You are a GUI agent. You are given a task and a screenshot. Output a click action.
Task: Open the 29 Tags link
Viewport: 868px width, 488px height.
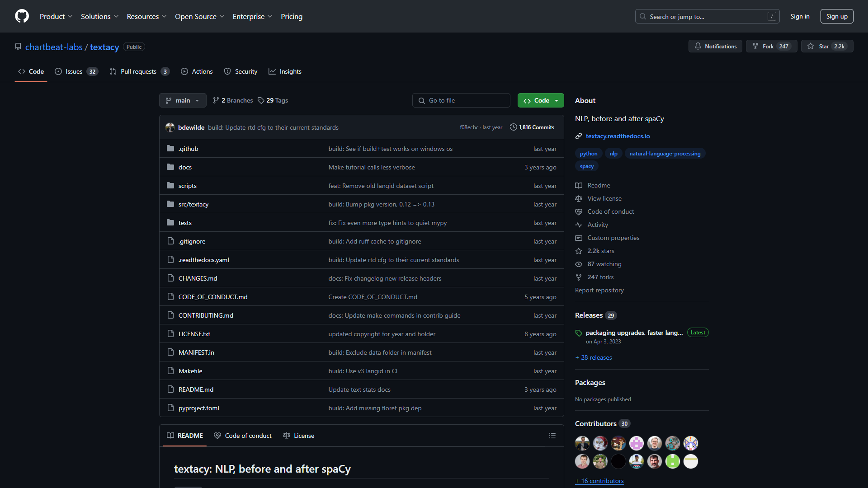click(x=273, y=100)
